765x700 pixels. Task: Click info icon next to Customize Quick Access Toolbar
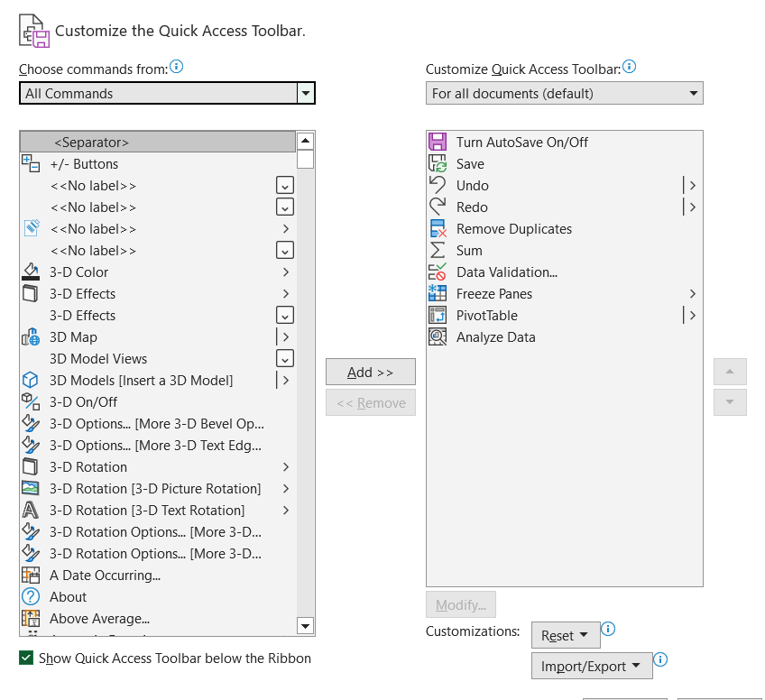point(630,67)
